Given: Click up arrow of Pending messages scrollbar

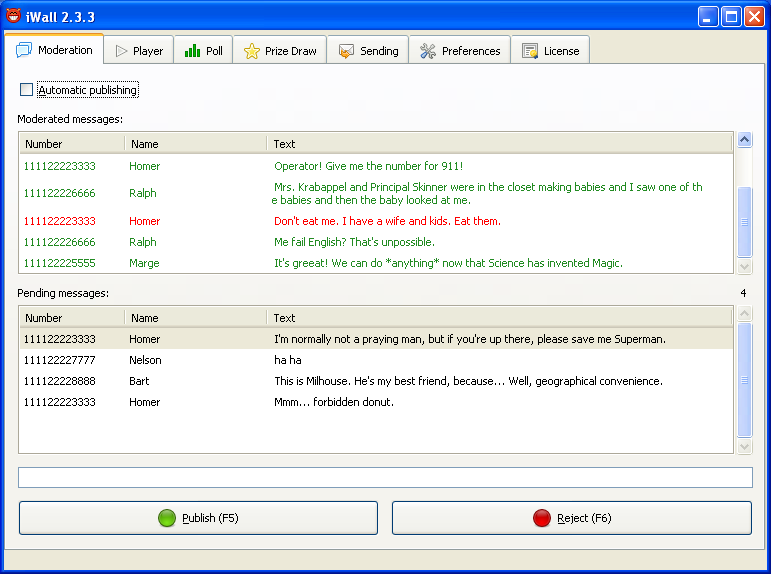Looking at the screenshot, I should (744, 313).
